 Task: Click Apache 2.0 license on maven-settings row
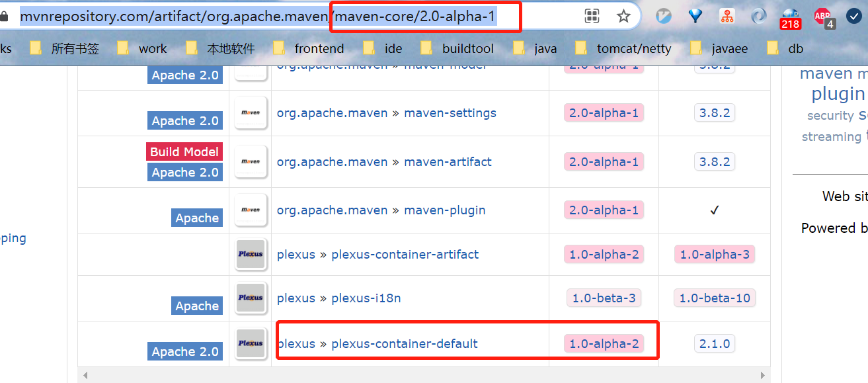(x=185, y=120)
